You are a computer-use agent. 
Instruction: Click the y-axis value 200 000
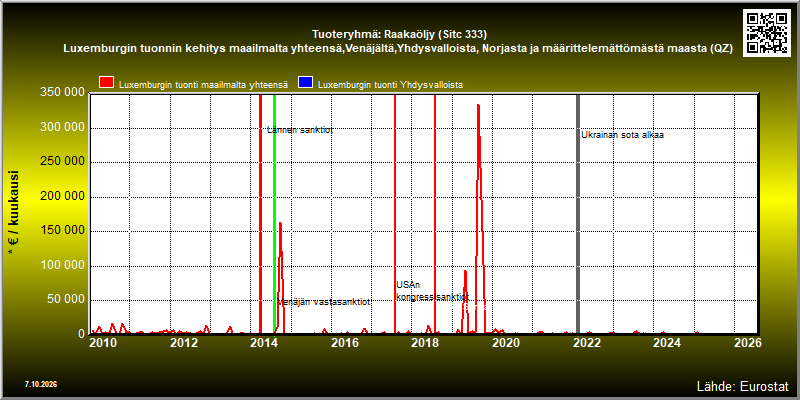click(62, 196)
